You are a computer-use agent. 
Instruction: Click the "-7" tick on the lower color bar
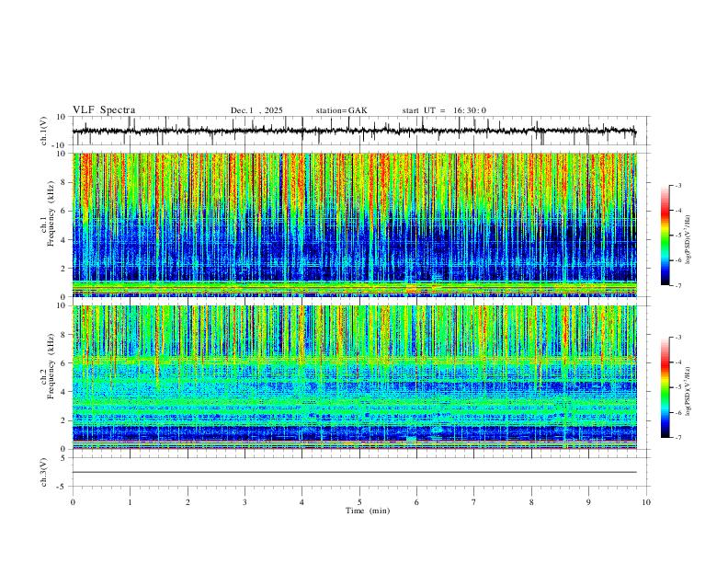tap(677, 437)
